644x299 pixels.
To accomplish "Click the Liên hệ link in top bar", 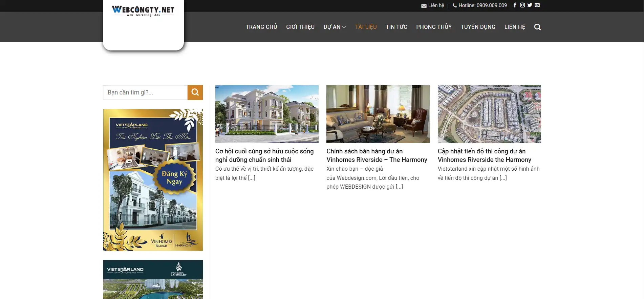I will (x=433, y=5).
